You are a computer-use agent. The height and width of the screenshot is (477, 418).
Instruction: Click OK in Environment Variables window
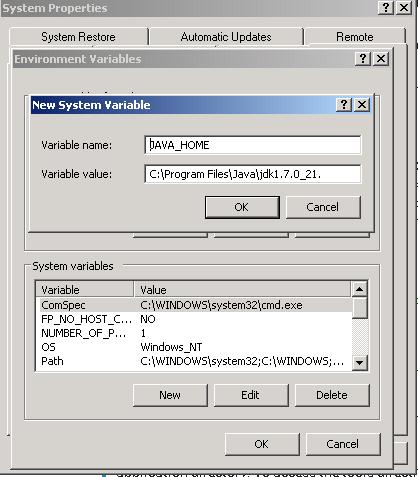262,444
